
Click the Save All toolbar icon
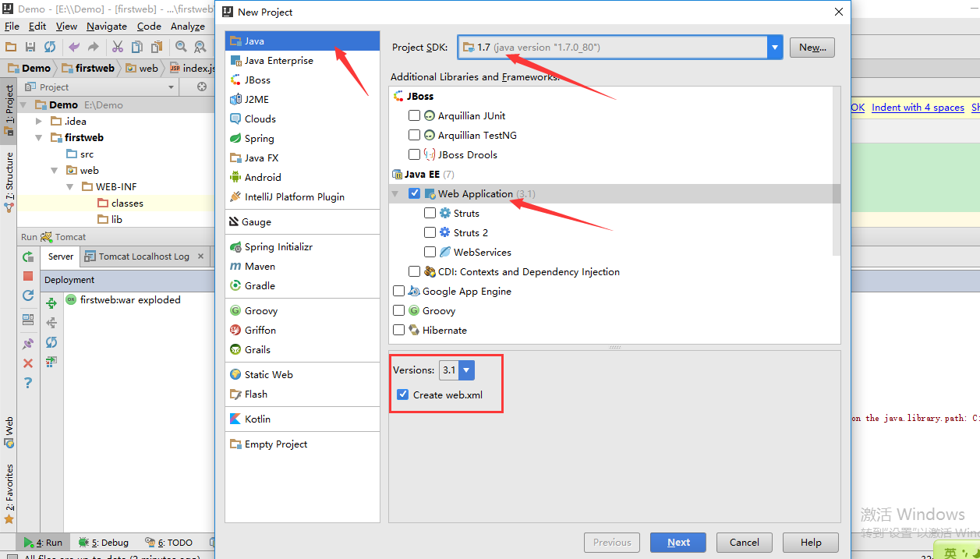coord(30,47)
